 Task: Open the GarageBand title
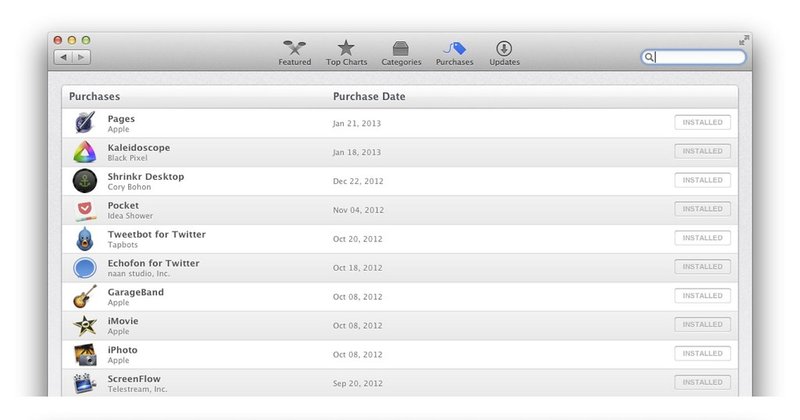[135, 292]
